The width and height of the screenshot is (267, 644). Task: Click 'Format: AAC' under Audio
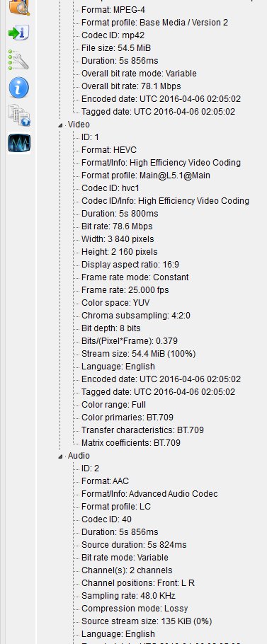(105, 481)
